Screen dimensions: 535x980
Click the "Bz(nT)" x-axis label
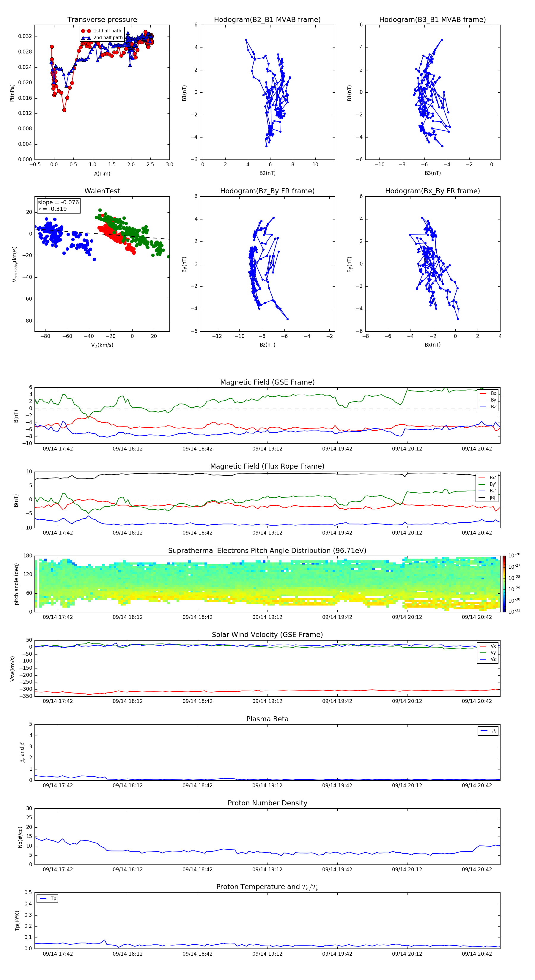[x=267, y=345]
